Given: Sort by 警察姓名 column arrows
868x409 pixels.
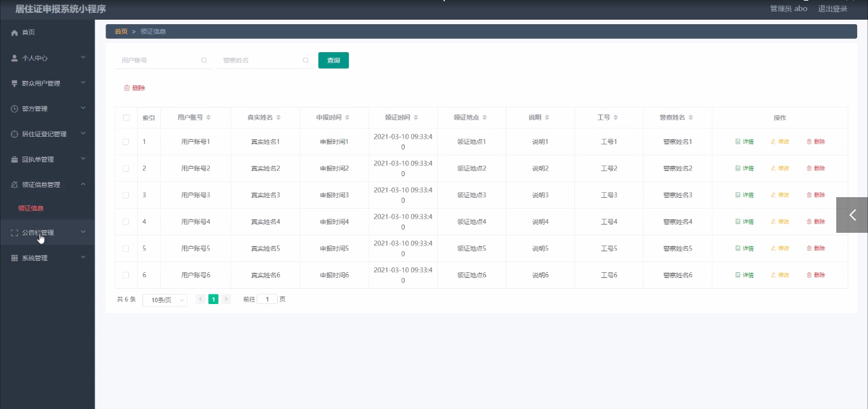Looking at the screenshot, I should click(691, 118).
